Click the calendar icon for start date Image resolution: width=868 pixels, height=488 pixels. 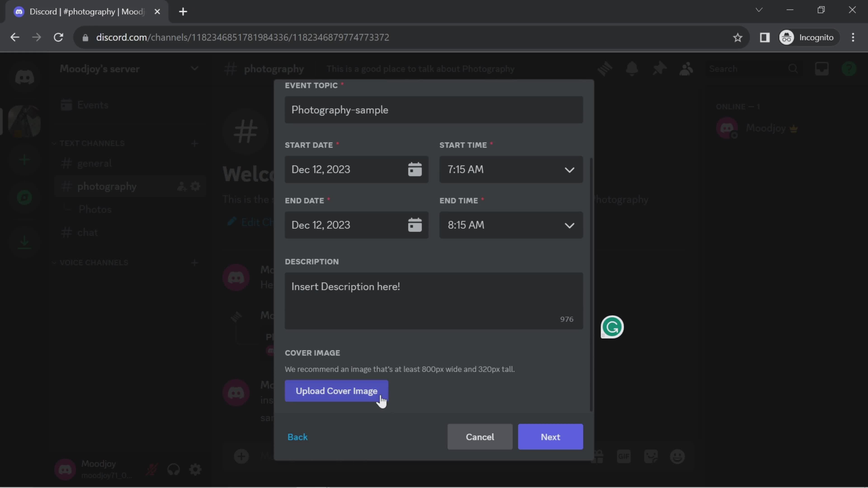415,169
